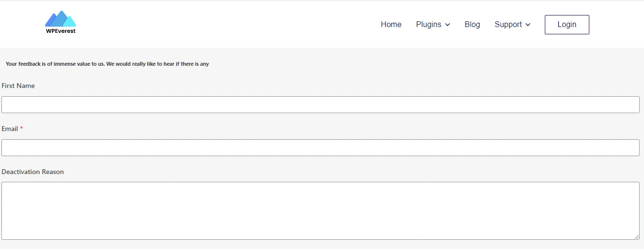
Task: Click the Login button
Action: 567,25
